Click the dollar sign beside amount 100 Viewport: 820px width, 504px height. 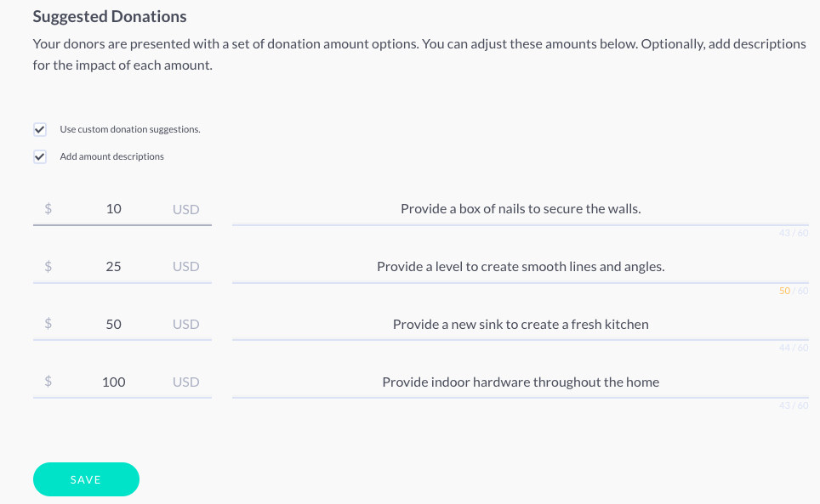(48, 382)
